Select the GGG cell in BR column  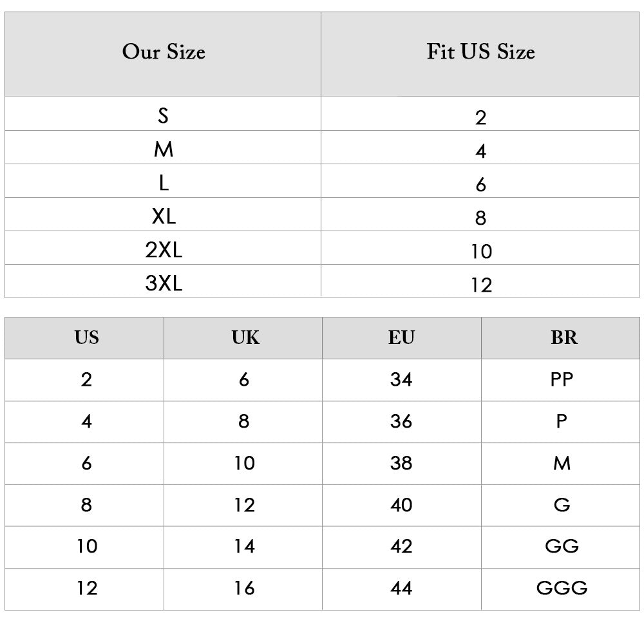tap(562, 588)
